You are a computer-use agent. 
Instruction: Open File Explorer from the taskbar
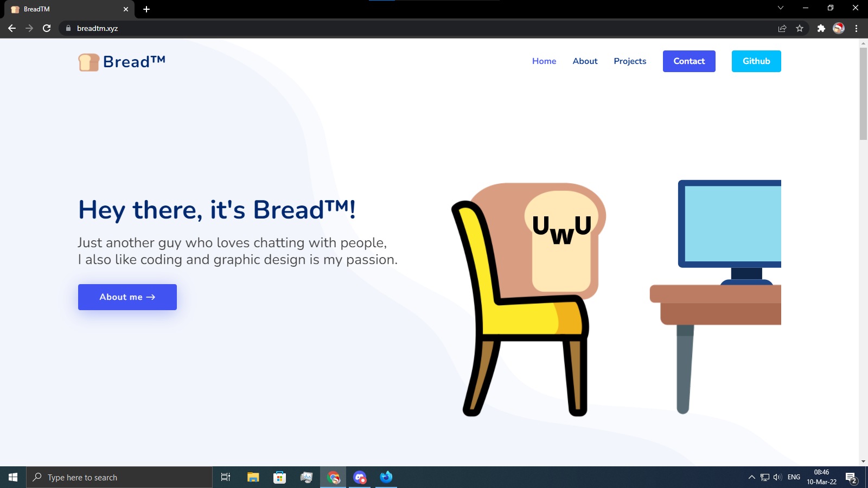pos(253,477)
